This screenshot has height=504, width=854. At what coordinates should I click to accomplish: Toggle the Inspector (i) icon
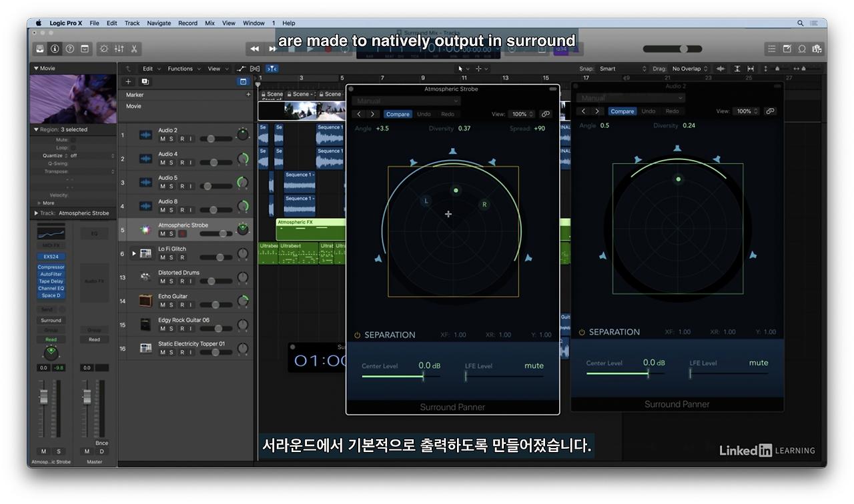click(x=55, y=49)
